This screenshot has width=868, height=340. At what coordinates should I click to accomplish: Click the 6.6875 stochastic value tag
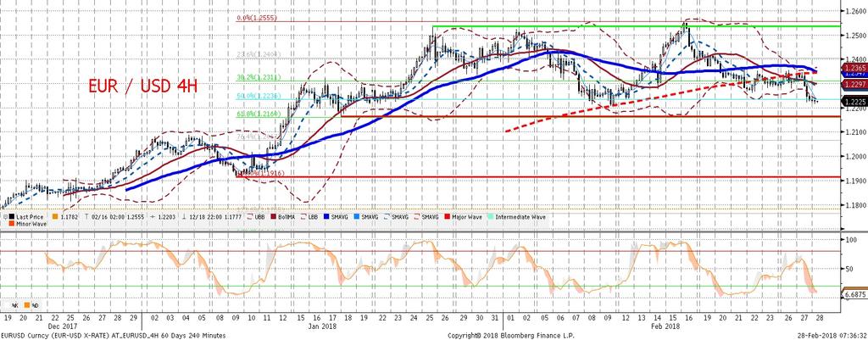[x=853, y=296]
